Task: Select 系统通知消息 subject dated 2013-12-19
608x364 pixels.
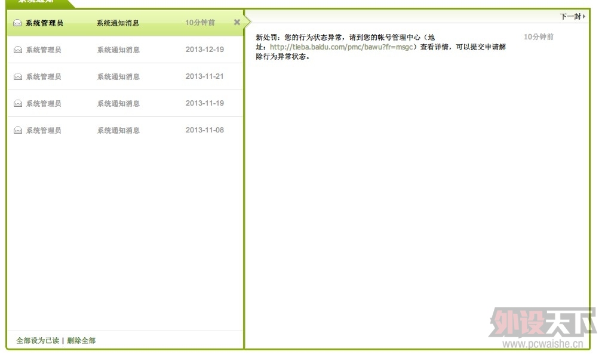Action: [x=118, y=50]
